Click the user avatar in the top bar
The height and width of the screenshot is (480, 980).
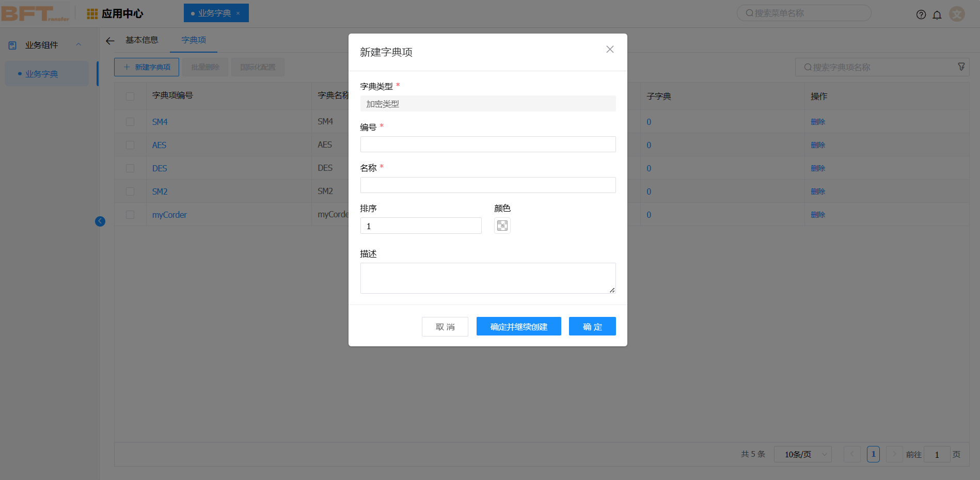tap(956, 14)
